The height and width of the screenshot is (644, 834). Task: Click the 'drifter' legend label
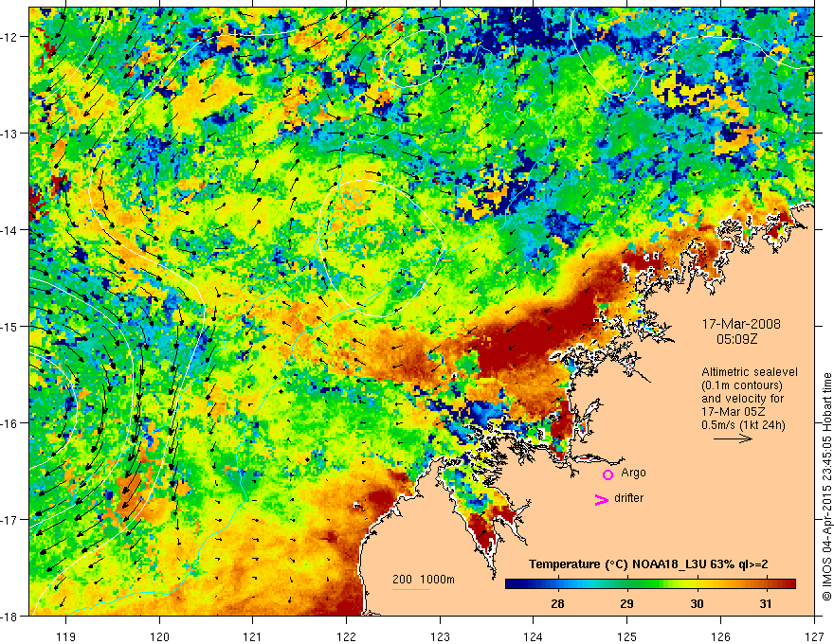[x=628, y=498]
